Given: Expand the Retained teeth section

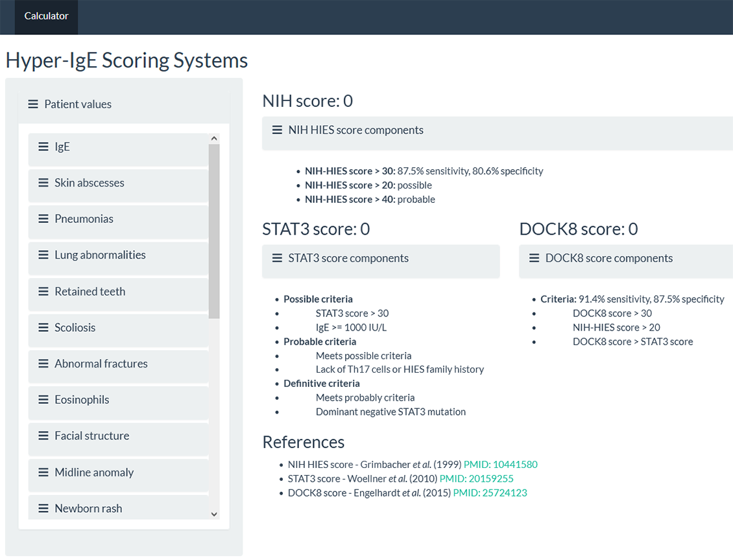Looking at the screenshot, I should 90,292.
